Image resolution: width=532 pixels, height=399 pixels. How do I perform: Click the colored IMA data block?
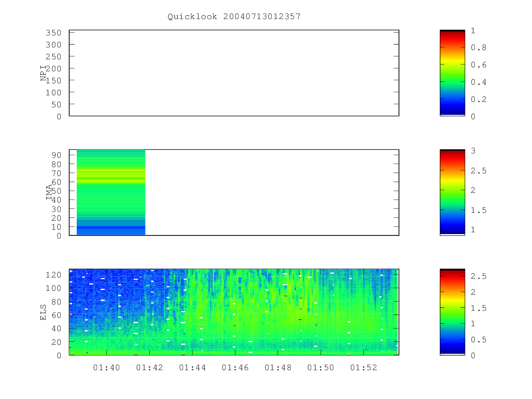point(111,192)
